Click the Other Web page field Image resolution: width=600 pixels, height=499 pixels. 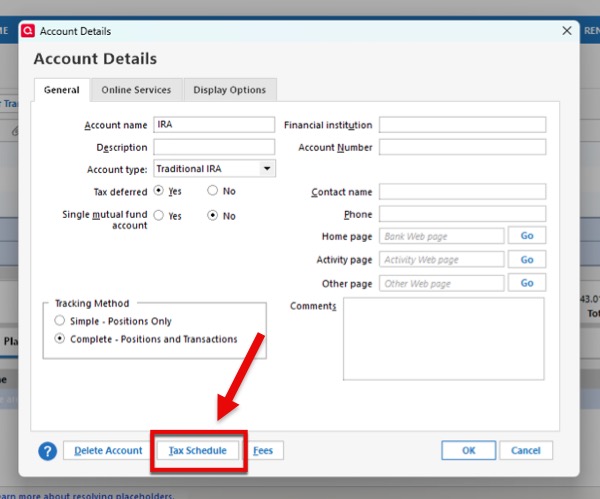pyautogui.click(x=442, y=283)
